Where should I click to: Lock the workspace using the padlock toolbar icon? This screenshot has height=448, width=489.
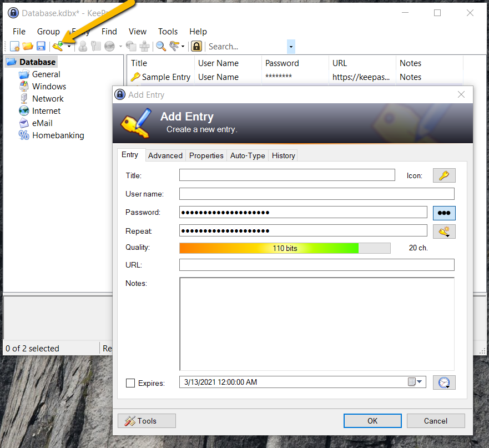pos(196,46)
